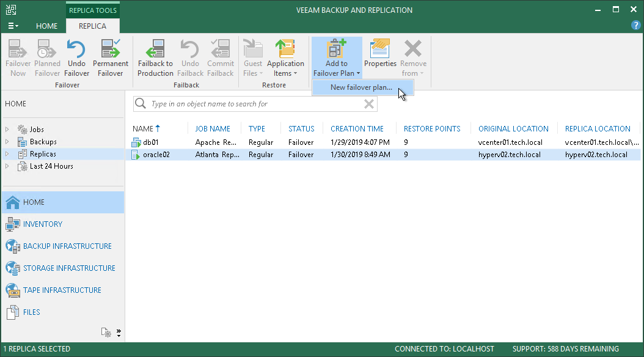Open the Application Items dropdown
Screen dimensions: 644x357
[x=285, y=58]
